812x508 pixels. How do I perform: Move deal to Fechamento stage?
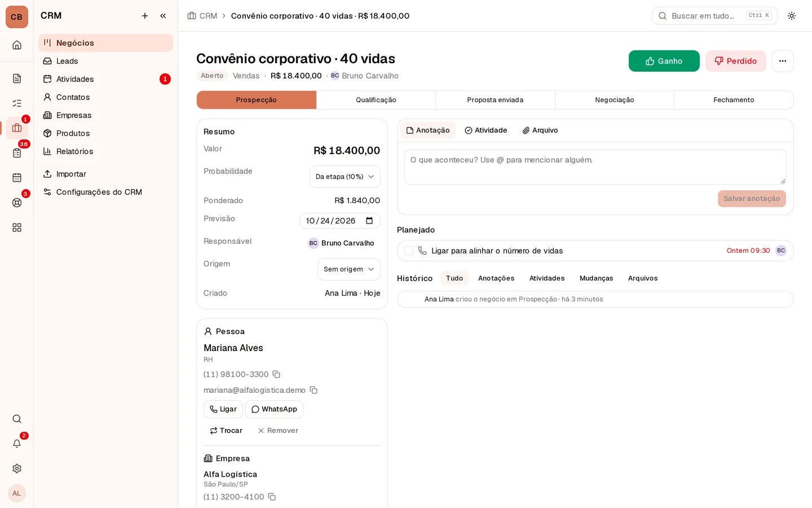coord(734,100)
